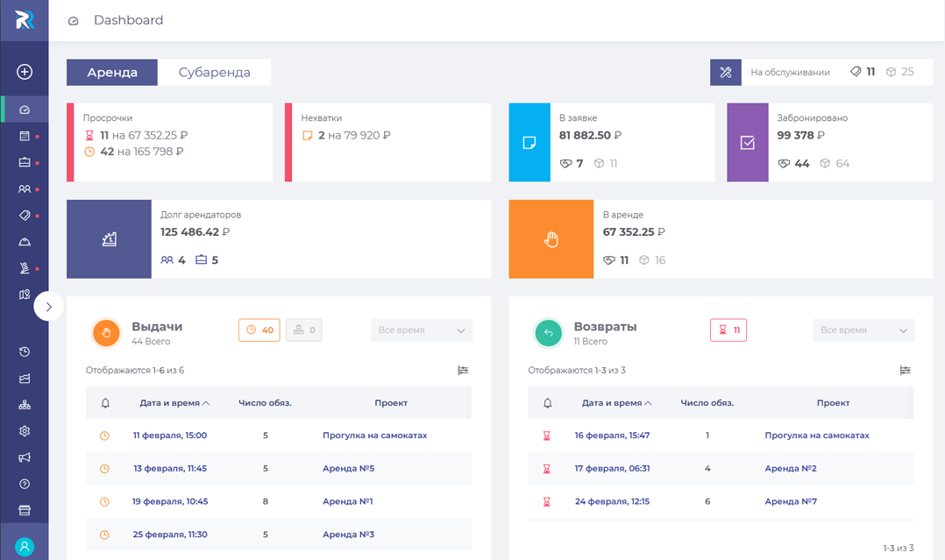Viewport: 945px width, 560px height.
Task: Open the briefcase projects icon in sidebar
Action: [x=25, y=163]
